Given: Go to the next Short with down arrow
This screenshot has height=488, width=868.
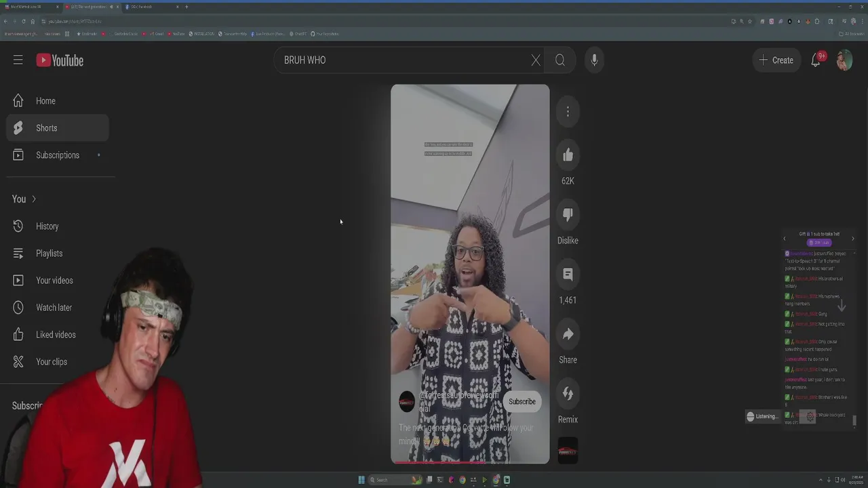Looking at the screenshot, I should tap(842, 306).
